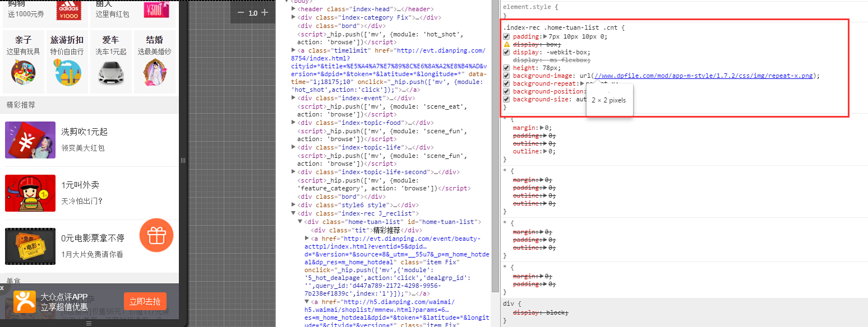Viewport: 868px width, 327px height.
Task: Disable the background-repeat property checkbox
Action: click(x=507, y=83)
